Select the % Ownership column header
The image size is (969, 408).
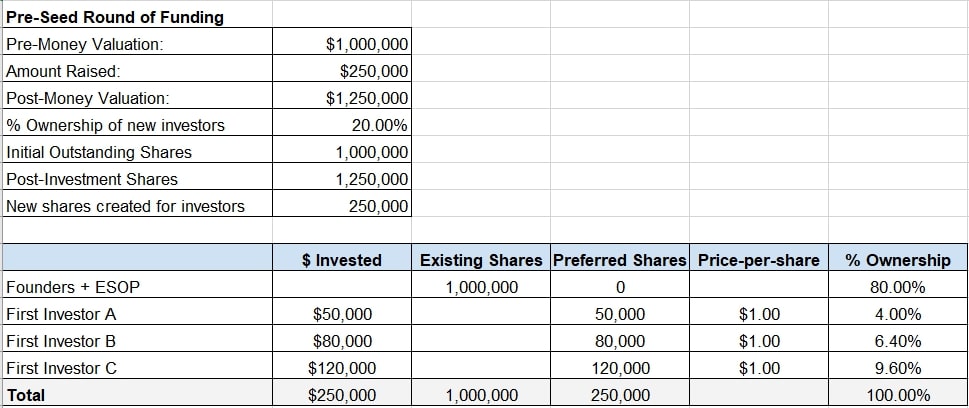[897, 260]
